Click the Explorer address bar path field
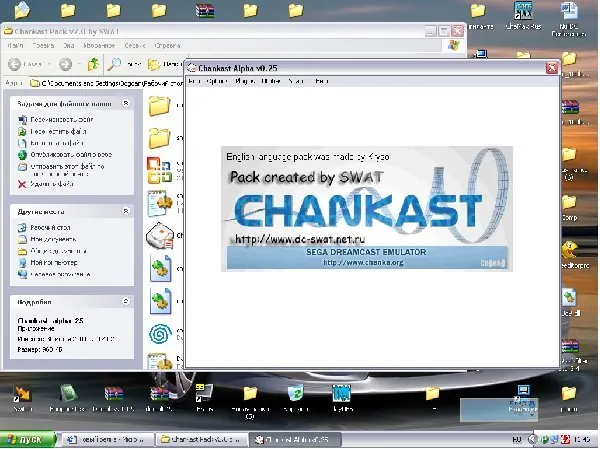 (x=107, y=83)
